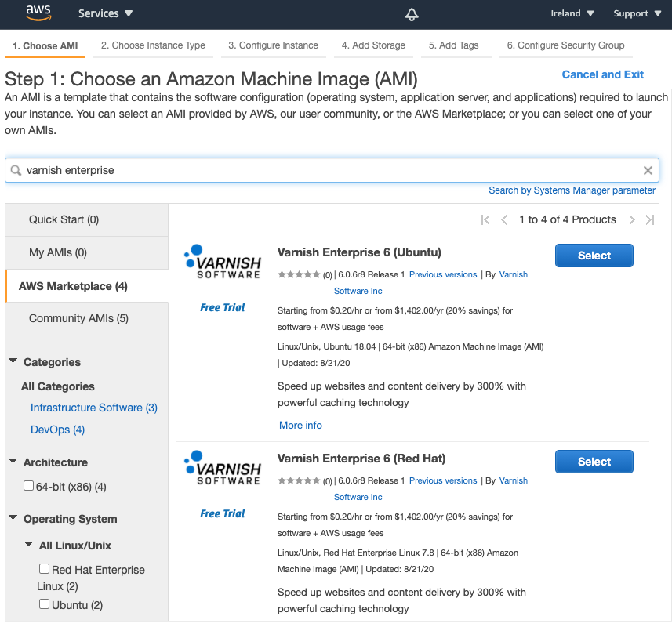Enable the Red Hat Enterprise Linux filter
The width and height of the screenshot is (672, 638).
pyautogui.click(x=44, y=569)
